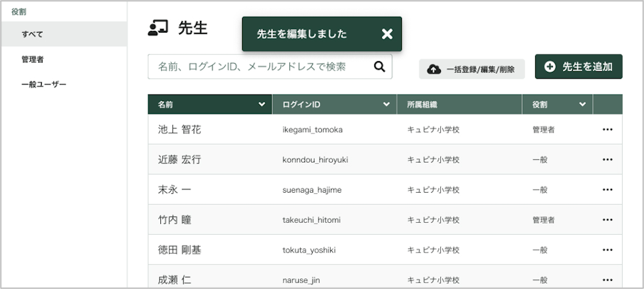Click login ID naruse_jin
This screenshot has width=644, height=289.
pyautogui.click(x=301, y=280)
